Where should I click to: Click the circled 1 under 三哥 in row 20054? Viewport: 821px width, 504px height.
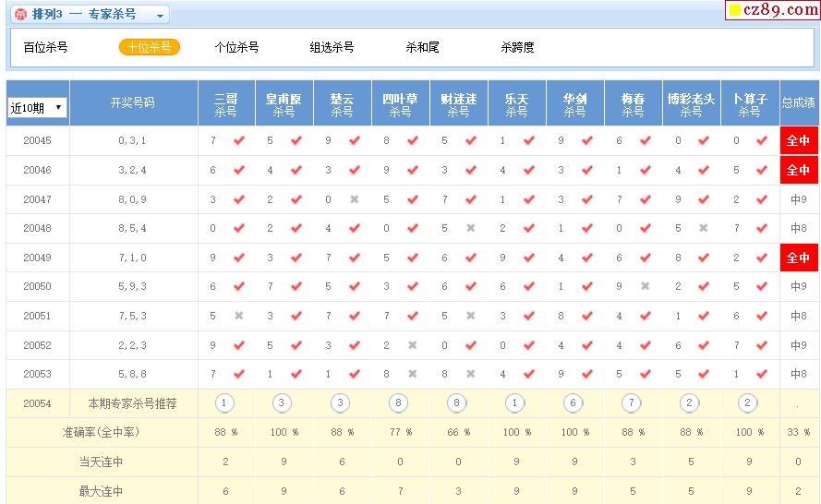(x=224, y=403)
